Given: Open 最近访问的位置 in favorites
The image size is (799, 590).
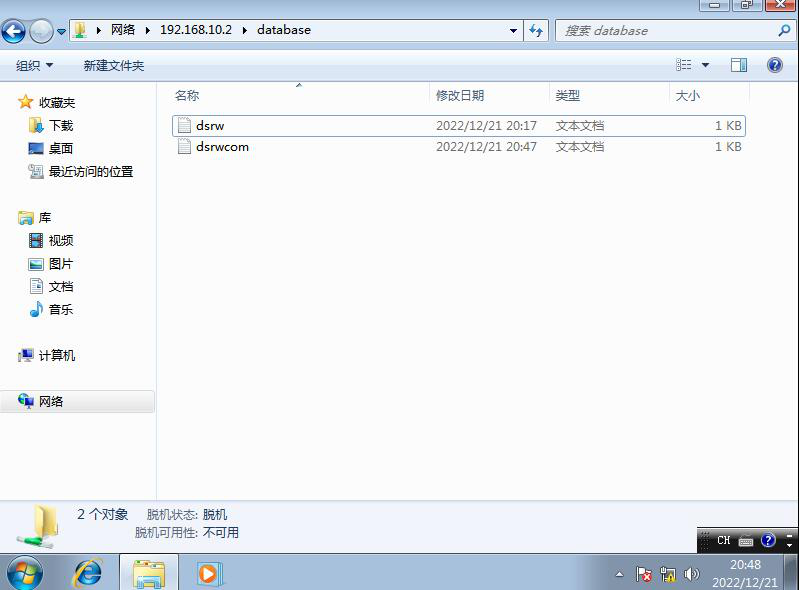Looking at the screenshot, I should [91, 171].
